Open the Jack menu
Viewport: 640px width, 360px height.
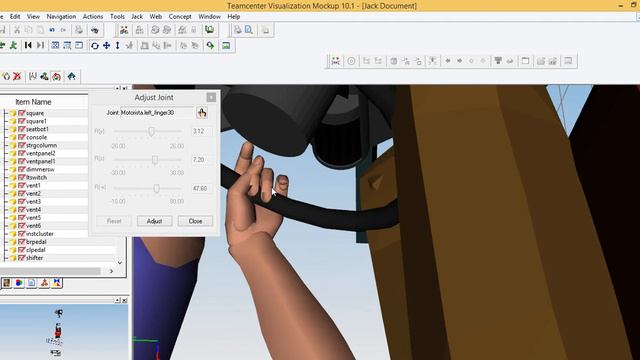[x=137, y=17]
